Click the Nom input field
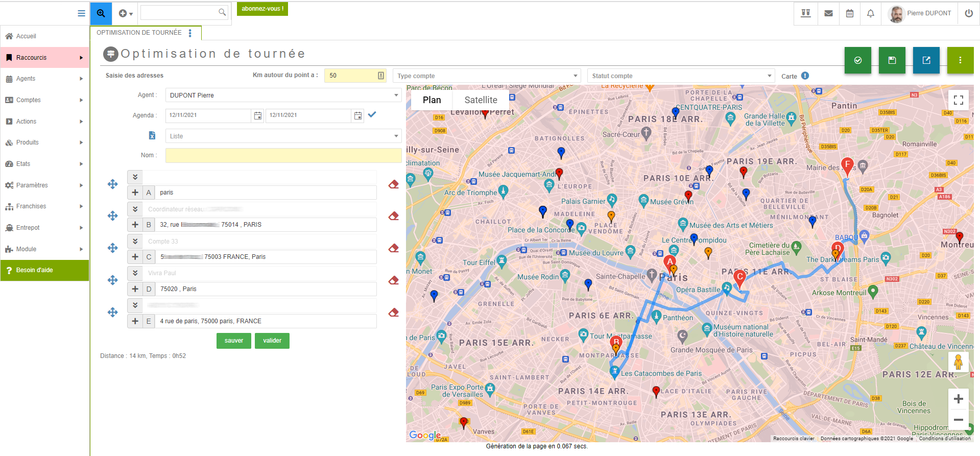The height and width of the screenshot is (456, 980). (283, 155)
